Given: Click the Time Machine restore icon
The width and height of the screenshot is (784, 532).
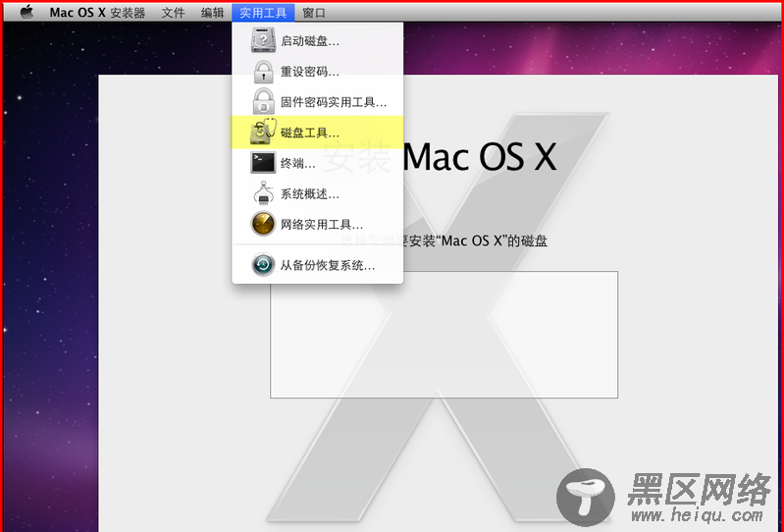Looking at the screenshot, I should (x=263, y=264).
